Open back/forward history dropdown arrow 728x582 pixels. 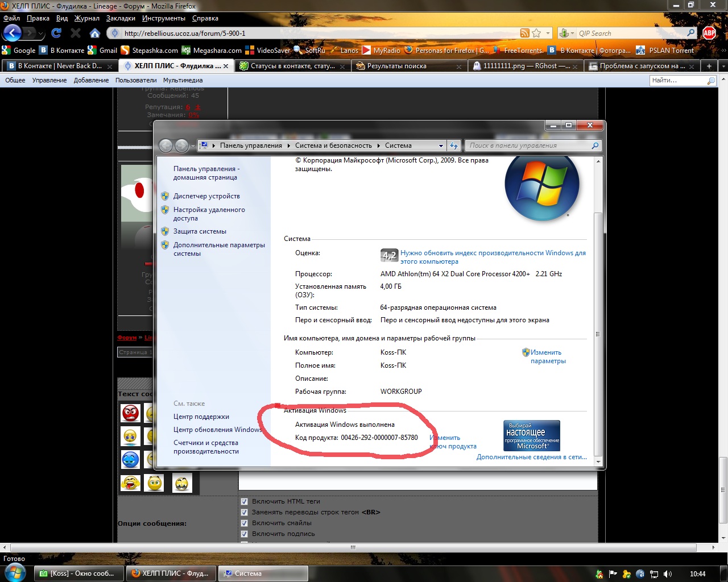[x=40, y=34]
